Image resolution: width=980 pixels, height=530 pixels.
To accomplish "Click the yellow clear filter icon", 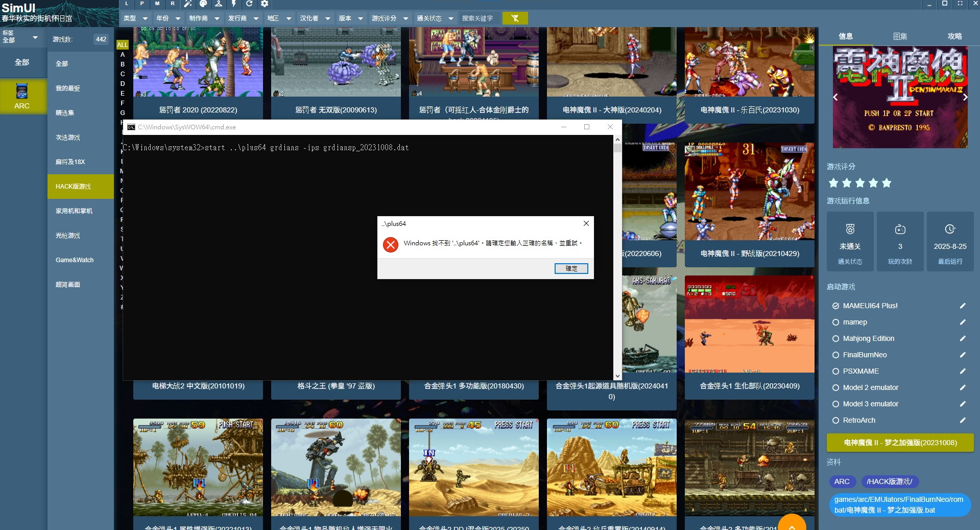I will point(515,18).
